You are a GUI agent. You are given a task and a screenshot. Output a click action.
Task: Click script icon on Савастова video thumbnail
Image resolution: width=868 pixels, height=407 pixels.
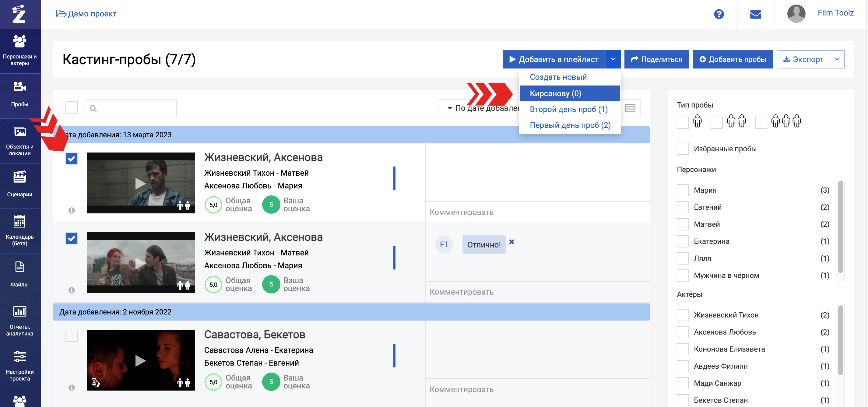click(x=95, y=382)
